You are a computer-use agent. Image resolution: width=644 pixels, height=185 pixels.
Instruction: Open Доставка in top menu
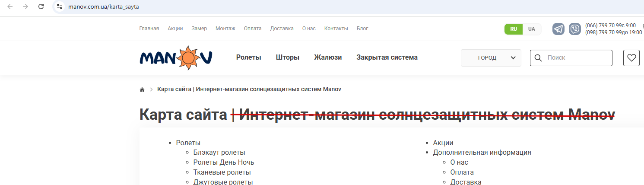click(x=282, y=29)
